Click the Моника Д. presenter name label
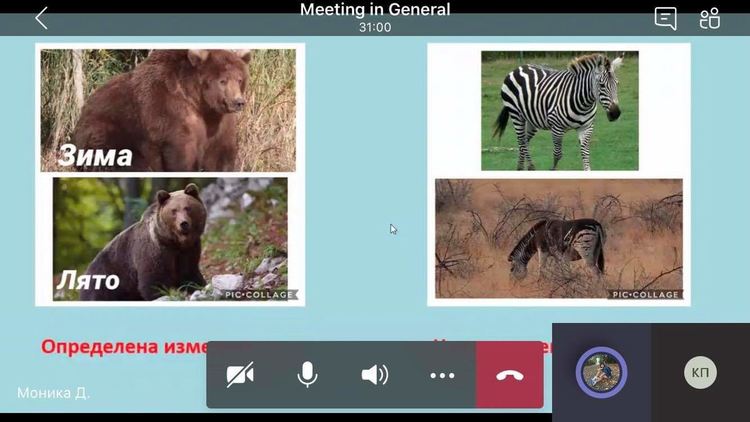Image resolution: width=750 pixels, height=422 pixels. pos(53,393)
